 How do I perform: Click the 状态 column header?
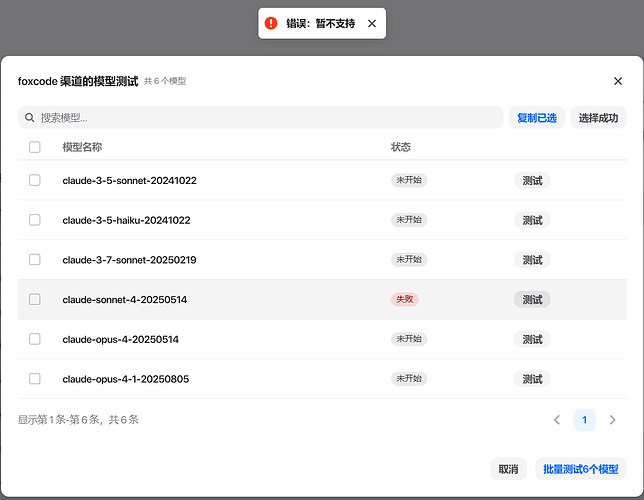(x=400, y=147)
